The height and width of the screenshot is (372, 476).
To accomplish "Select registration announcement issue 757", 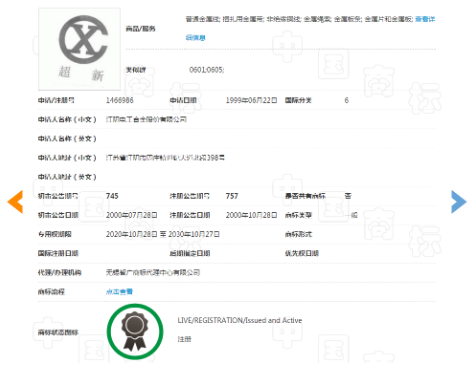I will tap(232, 196).
